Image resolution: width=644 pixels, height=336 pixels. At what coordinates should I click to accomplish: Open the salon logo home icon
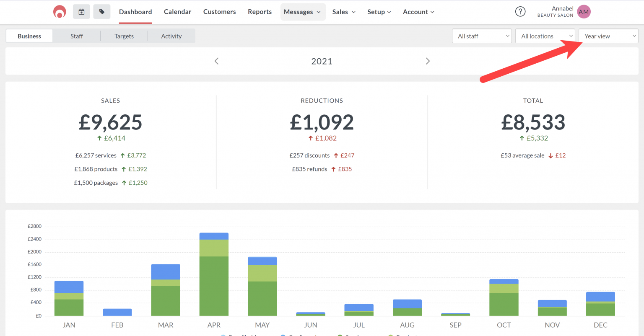coord(60,12)
